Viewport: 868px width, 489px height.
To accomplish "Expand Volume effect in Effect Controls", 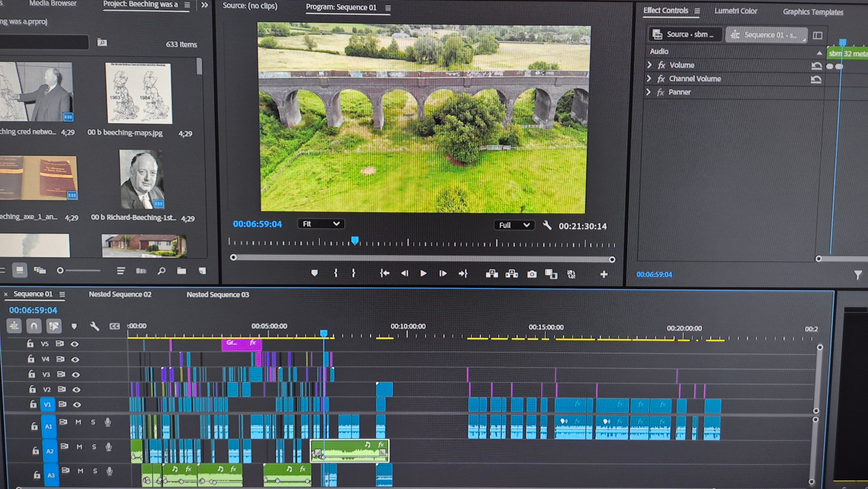I will click(649, 65).
